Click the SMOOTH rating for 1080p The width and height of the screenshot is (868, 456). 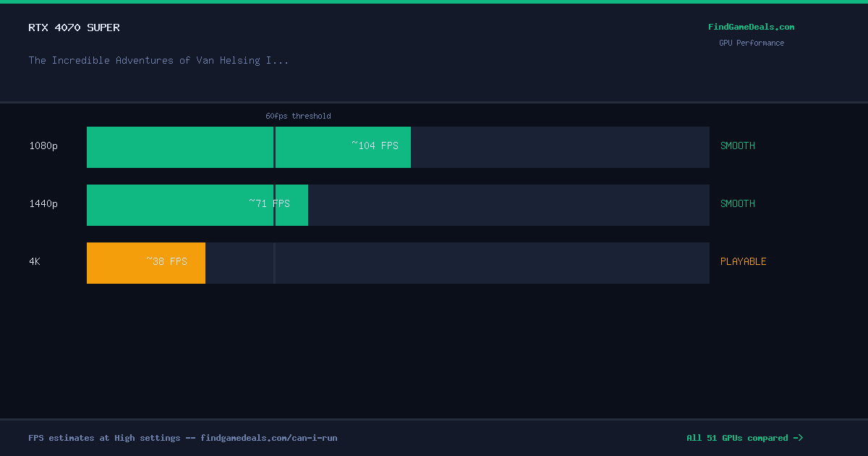tap(738, 145)
